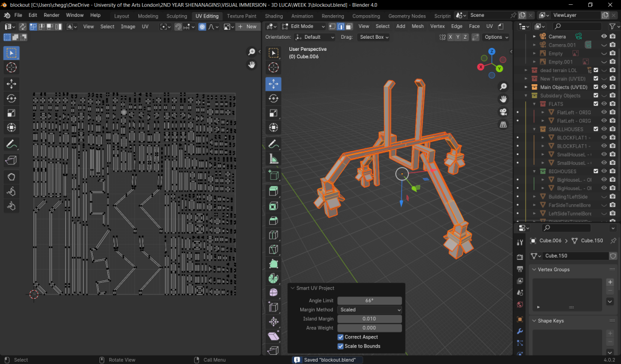Screen dimensions: 621x364
Task: Choose the Poly Build tool
Action: tap(274, 264)
